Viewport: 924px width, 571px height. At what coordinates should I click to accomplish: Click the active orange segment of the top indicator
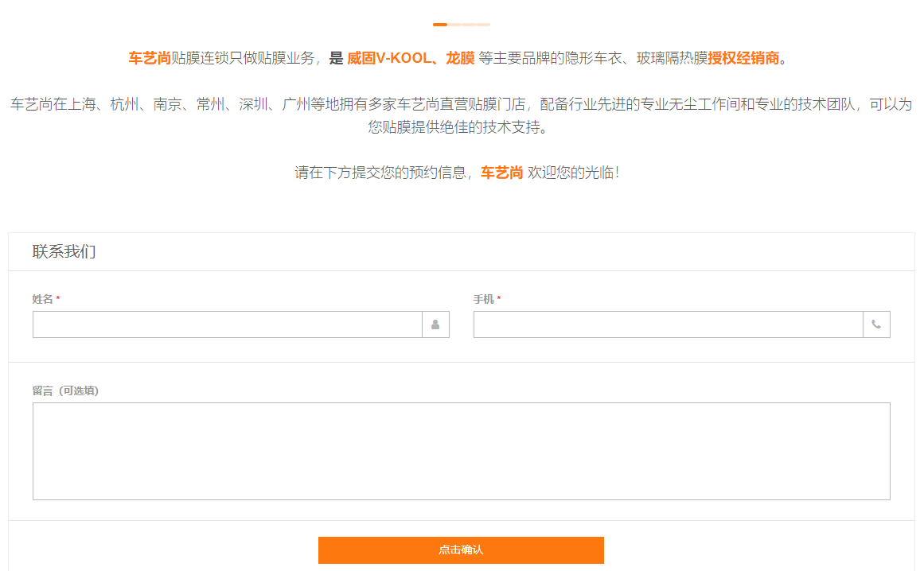coord(440,25)
